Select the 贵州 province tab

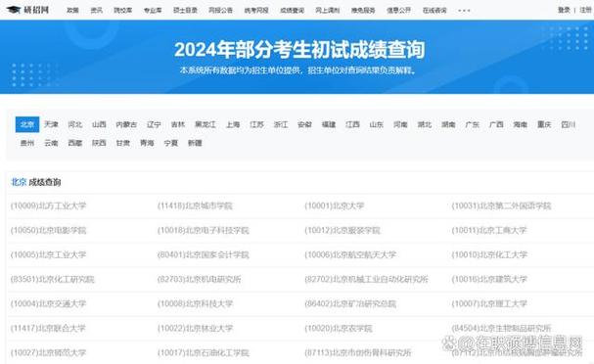point(27,143)
